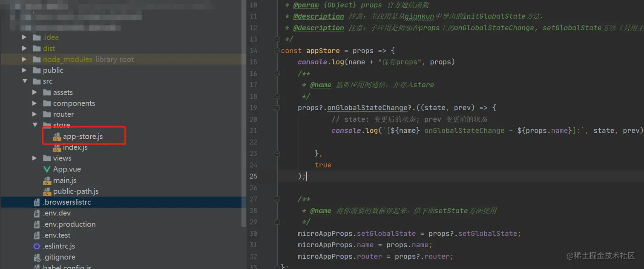Click the project tree vertical scrollbar
644x269 pixels.
pos(243,113)
